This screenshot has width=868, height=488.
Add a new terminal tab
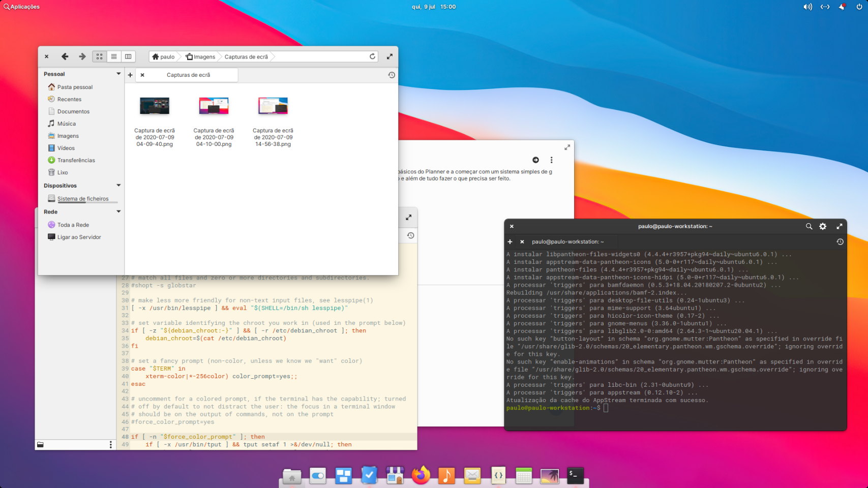pyautogui.click(x=510, y=242)
